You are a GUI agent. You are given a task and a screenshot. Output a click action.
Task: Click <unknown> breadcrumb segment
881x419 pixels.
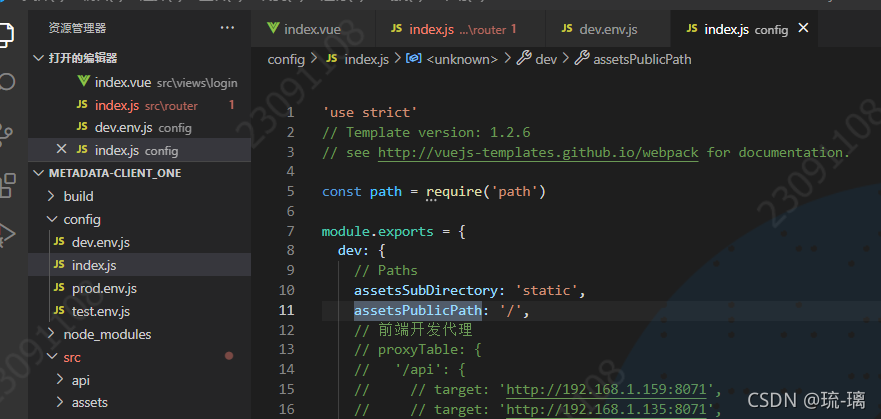pos(462,59)
